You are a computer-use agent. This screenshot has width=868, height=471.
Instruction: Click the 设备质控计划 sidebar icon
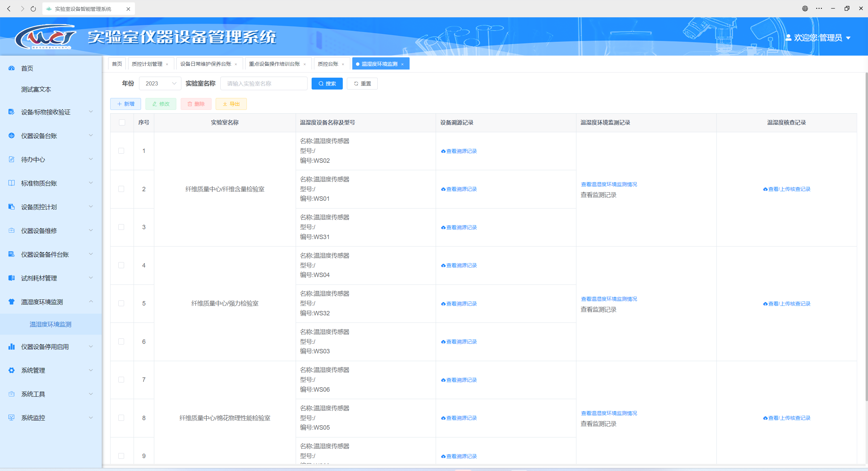pyautogui.click(x=12, y=207)
